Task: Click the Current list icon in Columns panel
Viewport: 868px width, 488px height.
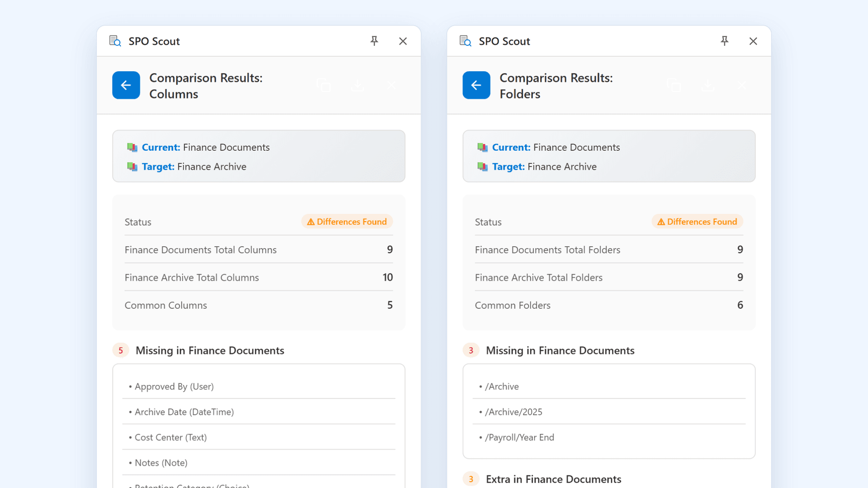Action: click(132, 147)
